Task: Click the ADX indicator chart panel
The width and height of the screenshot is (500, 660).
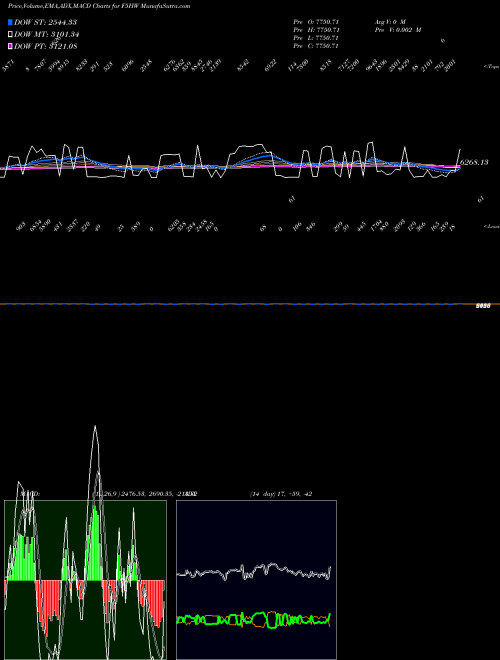Action: [x=256, y=580]
